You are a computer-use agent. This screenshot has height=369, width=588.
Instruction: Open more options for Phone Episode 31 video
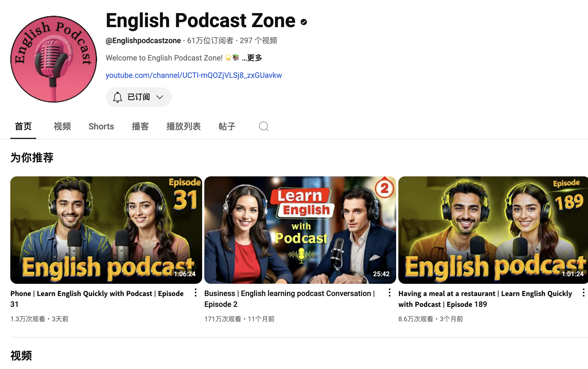(195, 293)
